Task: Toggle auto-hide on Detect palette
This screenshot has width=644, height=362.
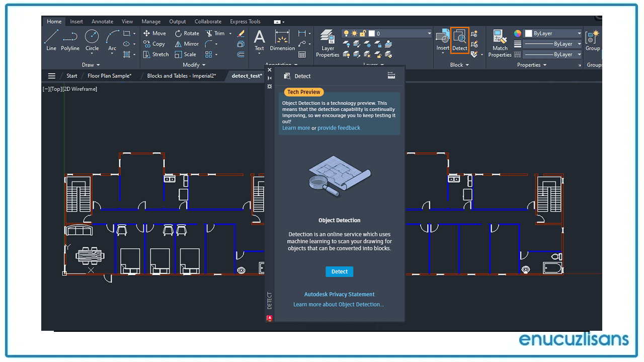Action: click(x=270, y=78)
